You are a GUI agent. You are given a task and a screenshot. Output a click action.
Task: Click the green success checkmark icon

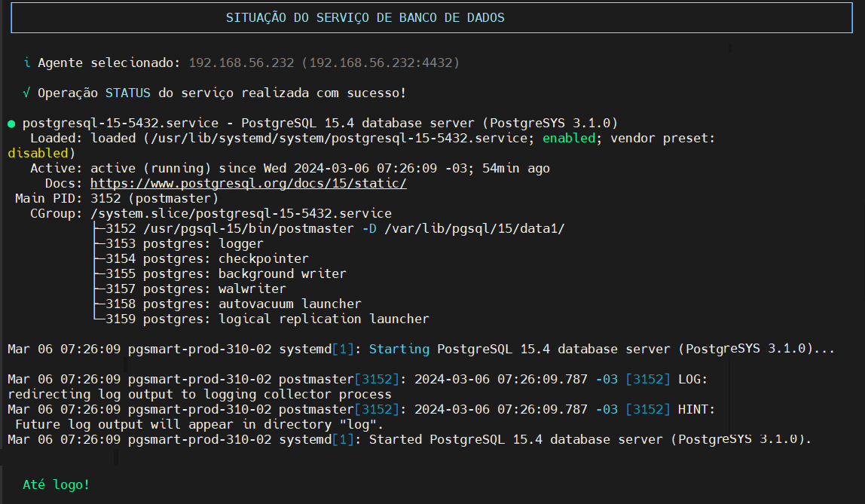point(26,93)
